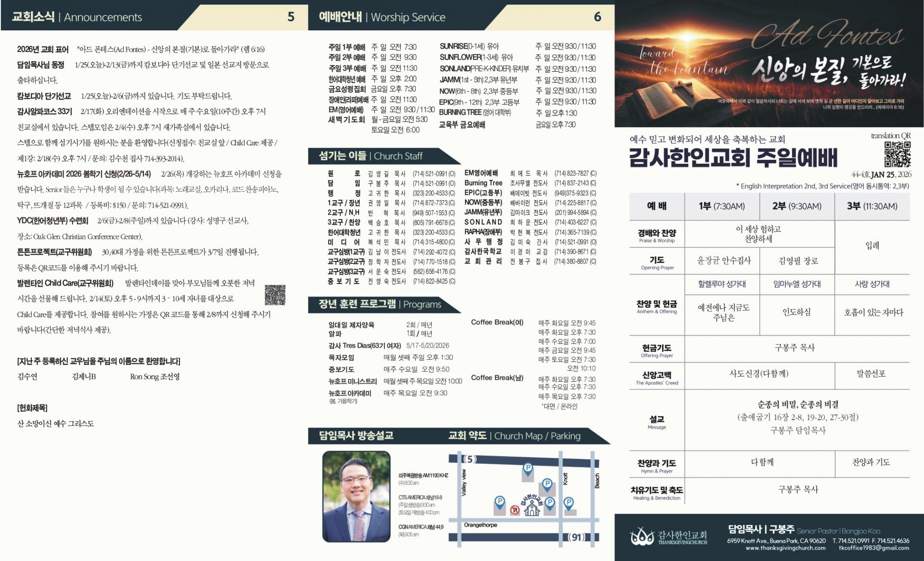Select the 3부 (11:30AM) service column header

[x=872, y=206]
